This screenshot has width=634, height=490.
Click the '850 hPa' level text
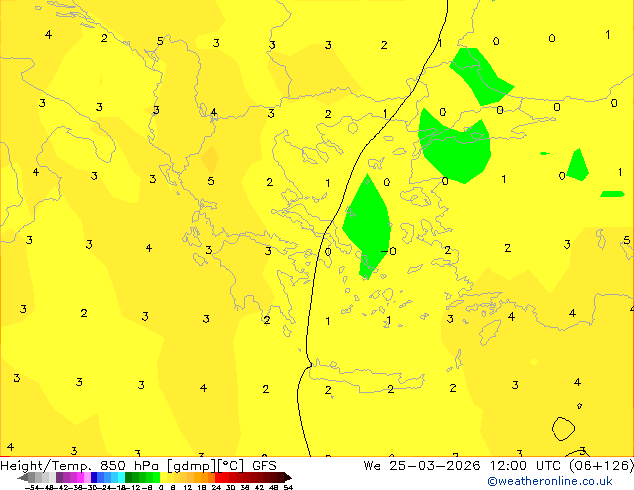pyautogui.click(x=129, y=465)
